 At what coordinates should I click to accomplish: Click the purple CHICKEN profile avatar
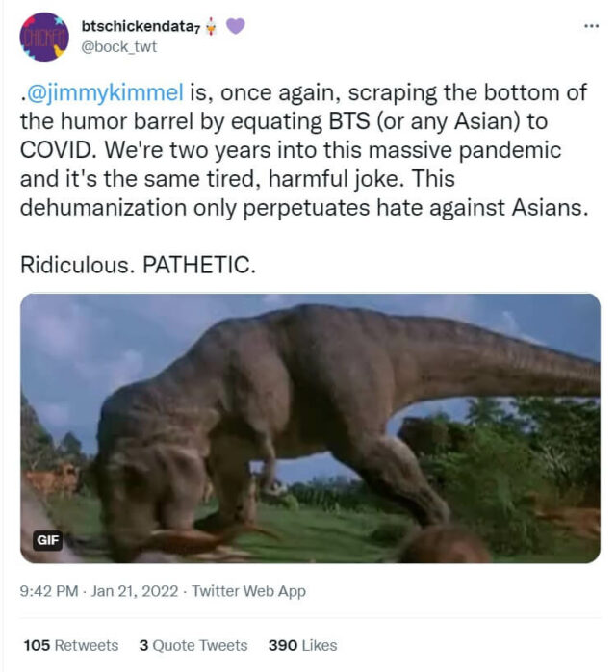pos(43,38)
